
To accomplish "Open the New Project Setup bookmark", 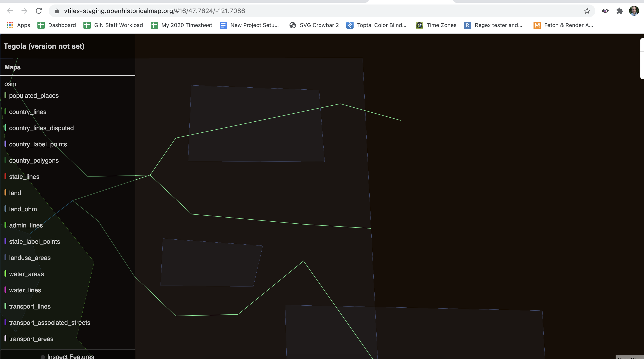I will pos(249,25).
